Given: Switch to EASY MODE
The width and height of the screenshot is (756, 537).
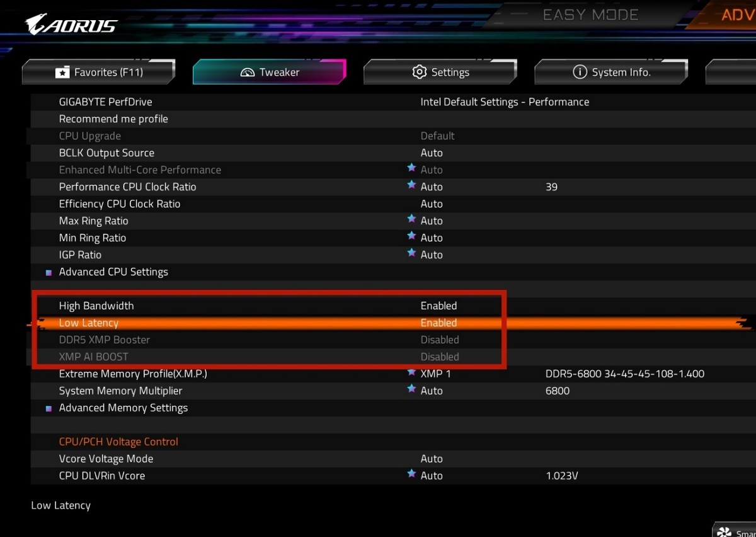Looking at the screenshot, I should tap(591, 14).
